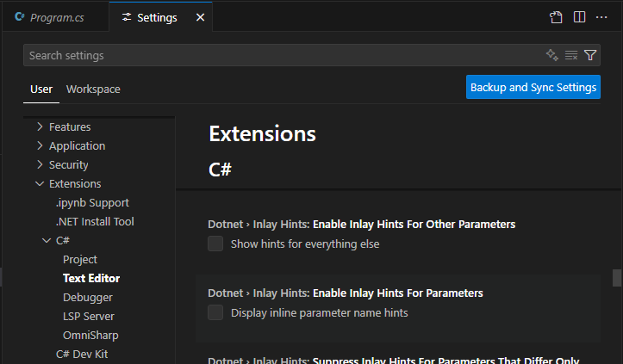
Task: Open .NET Install Tool settings
Action: click(x=95, y=221)
